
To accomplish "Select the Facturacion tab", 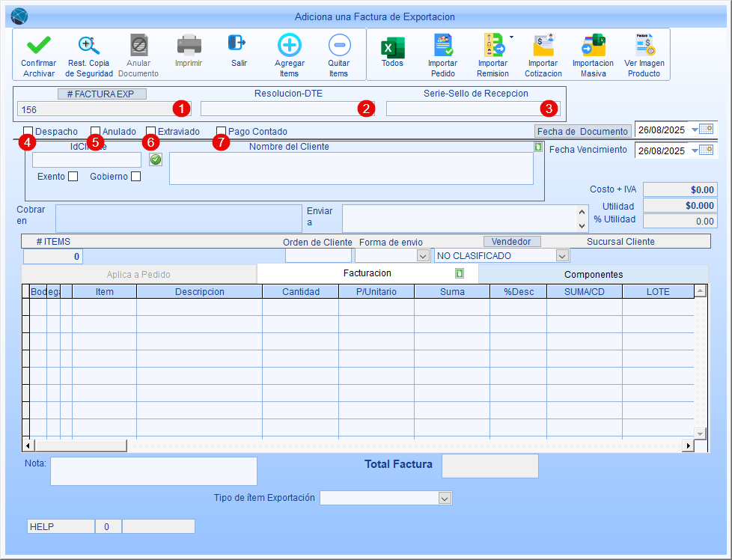I will coord(367,273).
